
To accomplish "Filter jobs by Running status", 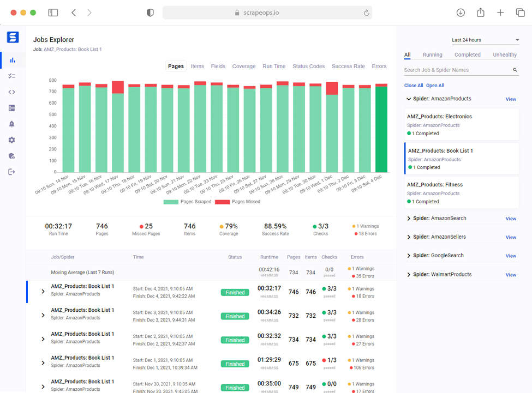I will click(432, 55).
